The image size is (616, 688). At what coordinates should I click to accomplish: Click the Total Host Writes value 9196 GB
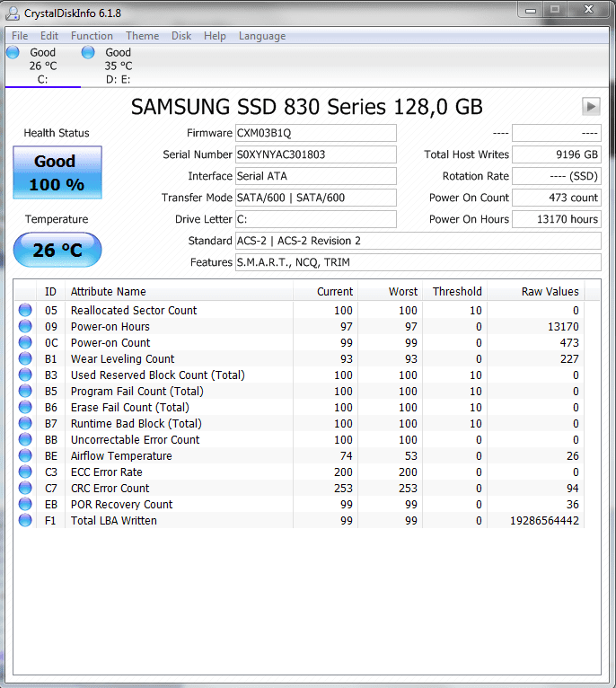[x=557, y=154]
